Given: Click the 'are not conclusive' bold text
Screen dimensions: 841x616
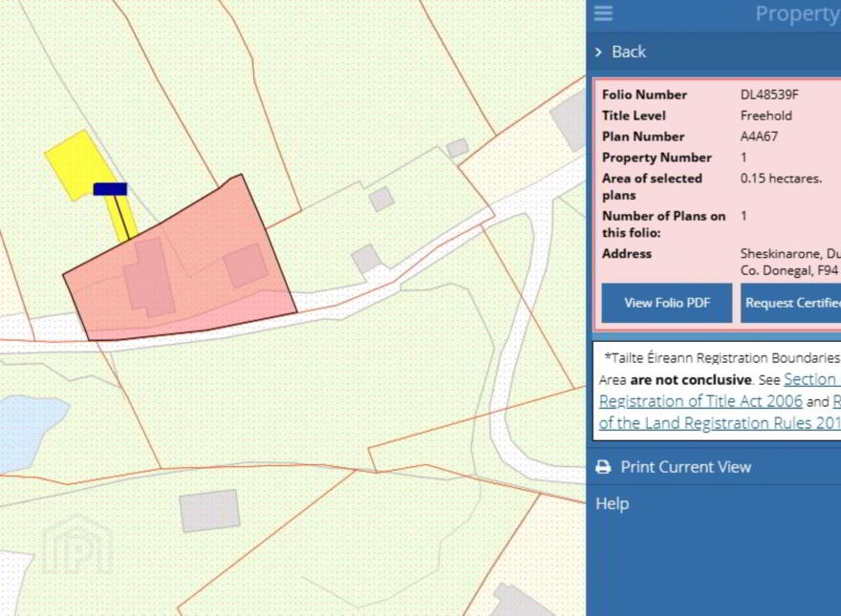Looking at the screenshot, I should coord(691,380).
